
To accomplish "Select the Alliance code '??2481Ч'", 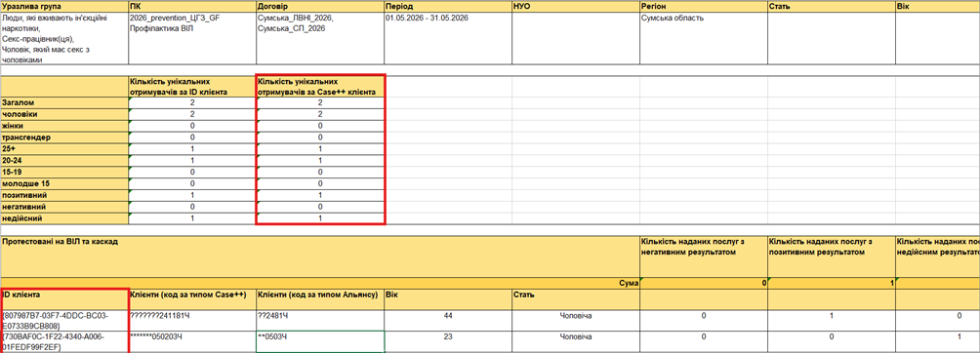I will [320, 321].
